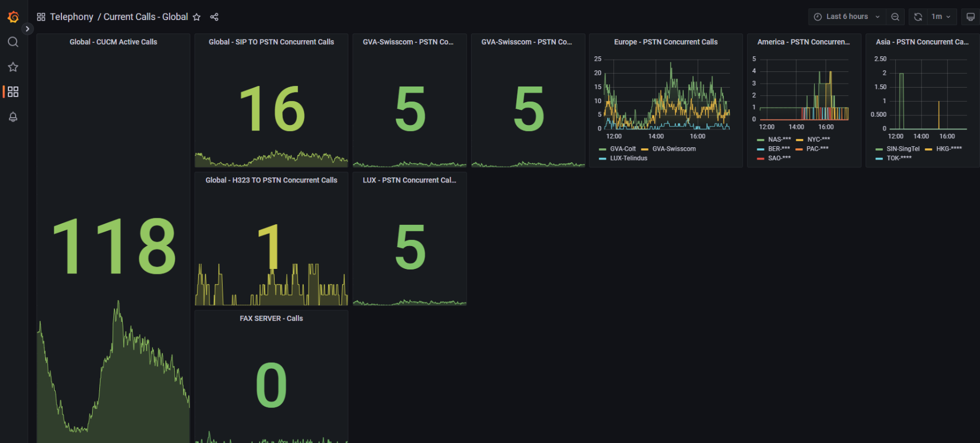Expand the sidebar with the chevron arrow
Image resolution: width=980 pixels, height=443 pixels.
[x=27, y=29]
